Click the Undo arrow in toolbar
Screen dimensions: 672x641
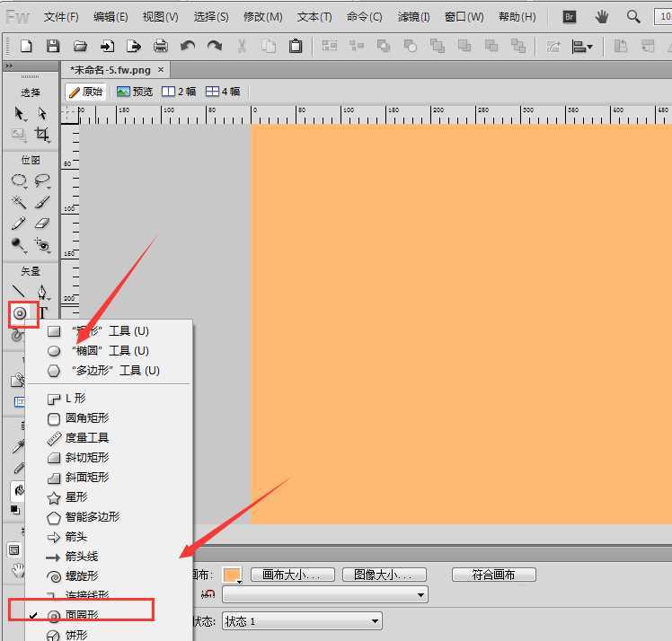tap(188, 46)
